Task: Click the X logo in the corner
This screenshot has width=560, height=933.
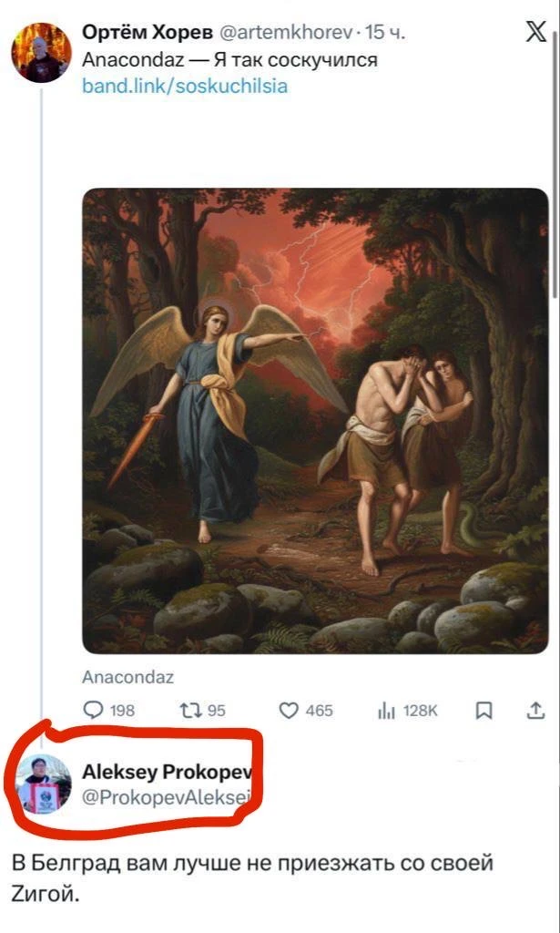Action: tap(536, 32)
